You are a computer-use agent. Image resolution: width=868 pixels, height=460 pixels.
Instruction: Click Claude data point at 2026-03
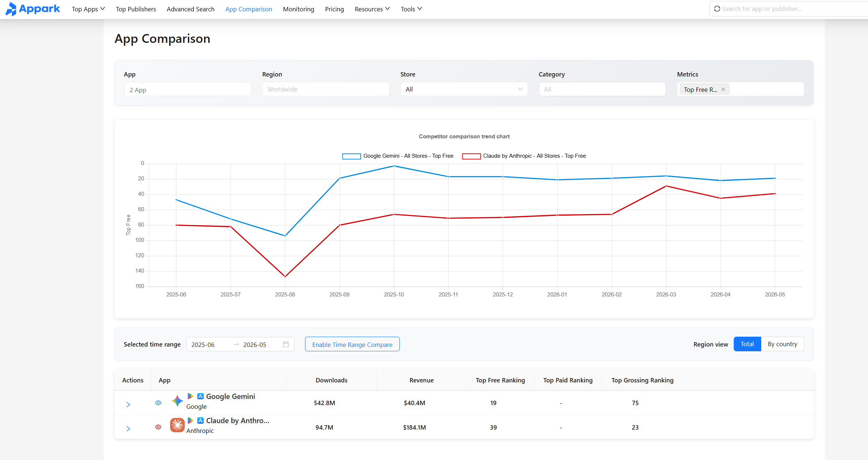coord(666,186)
